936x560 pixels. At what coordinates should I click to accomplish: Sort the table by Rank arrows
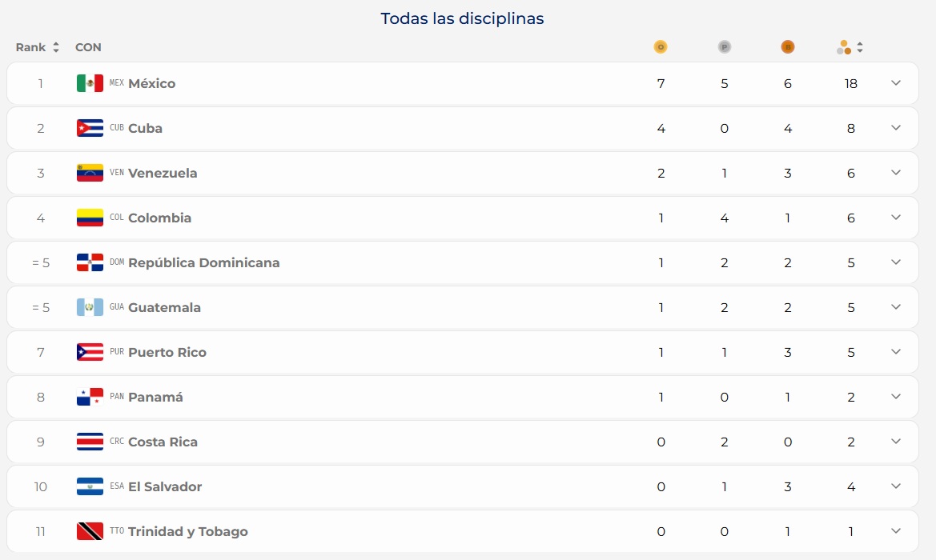pyautogui.click(x=55, y=47)
